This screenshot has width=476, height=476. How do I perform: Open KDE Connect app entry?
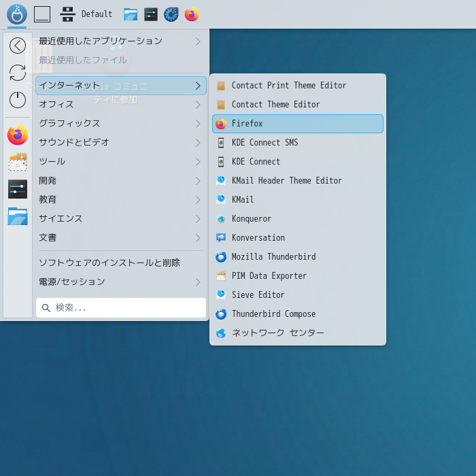[x=298, y=162]
